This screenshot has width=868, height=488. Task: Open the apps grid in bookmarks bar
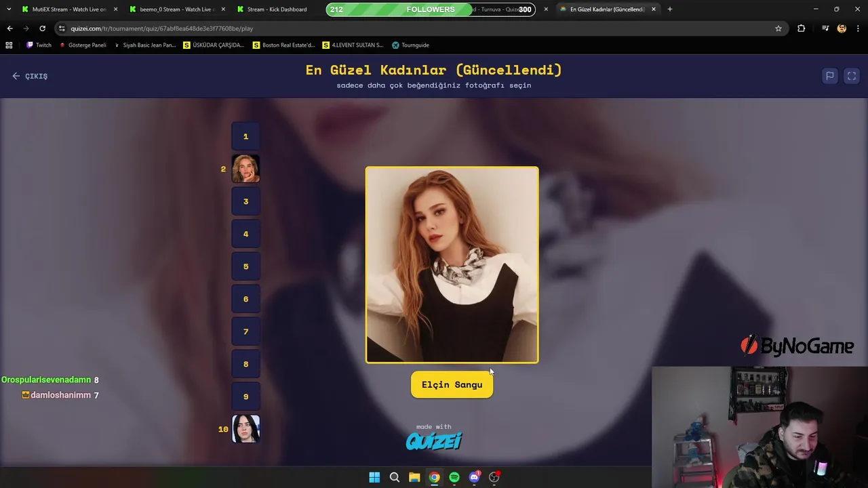coord(9,45)
